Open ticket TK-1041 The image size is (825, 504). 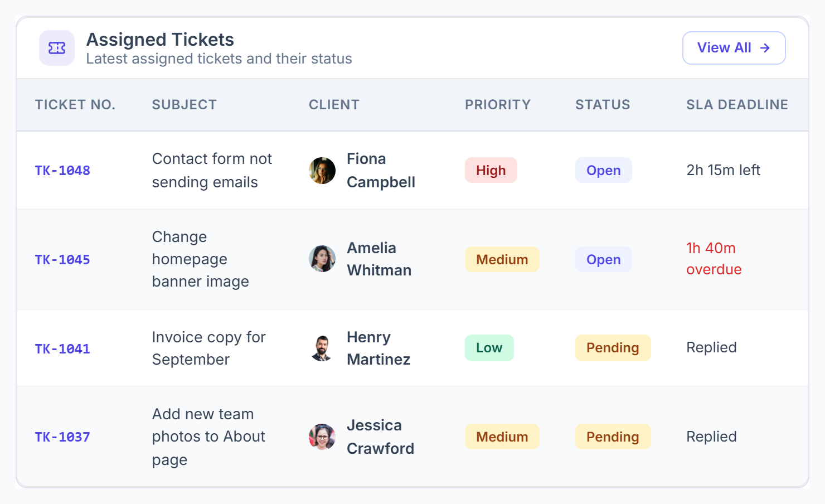62,349
